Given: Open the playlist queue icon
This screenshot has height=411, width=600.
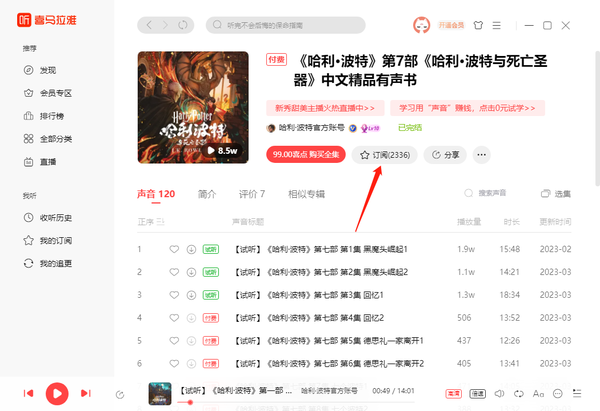Looking at the screenshot, I should 577,394.
